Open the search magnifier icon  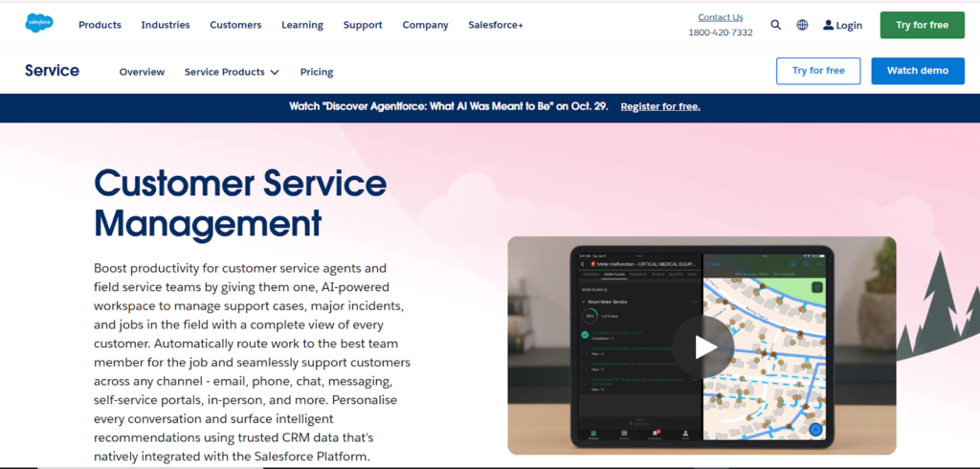[775, 25]
